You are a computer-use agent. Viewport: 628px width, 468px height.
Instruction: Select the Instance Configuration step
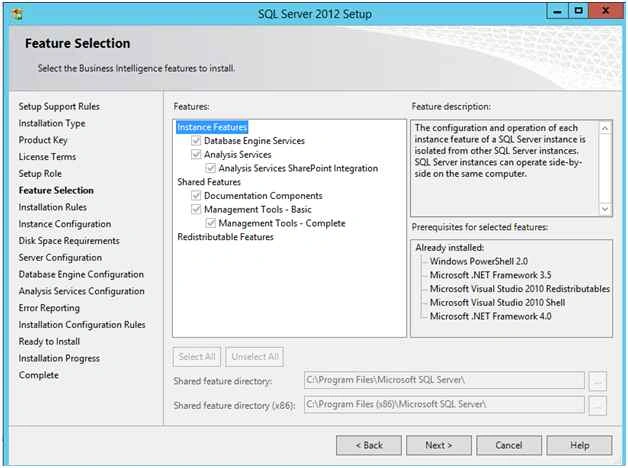pyautogui.click(x=65, y=224)
